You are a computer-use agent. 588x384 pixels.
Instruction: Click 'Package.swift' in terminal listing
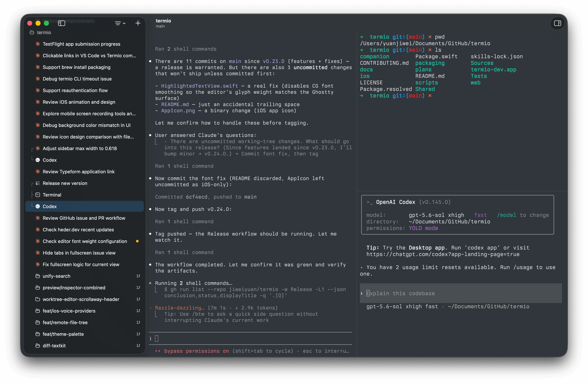(x=436, y=56)
